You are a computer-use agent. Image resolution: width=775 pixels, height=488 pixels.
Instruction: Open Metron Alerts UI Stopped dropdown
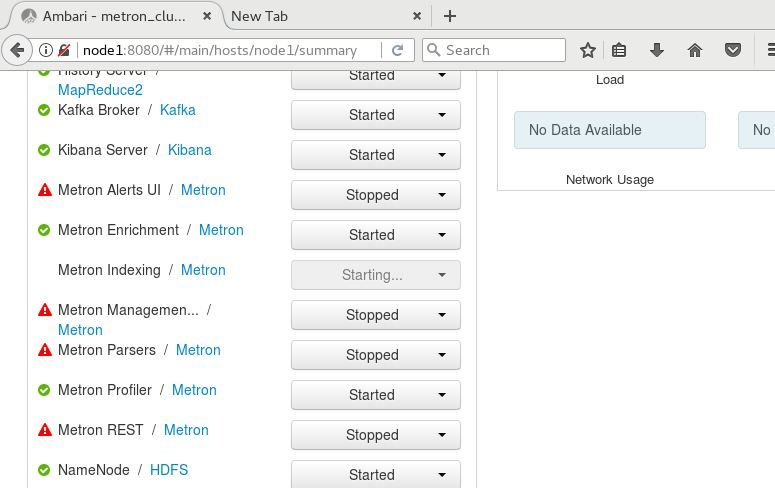376,195
